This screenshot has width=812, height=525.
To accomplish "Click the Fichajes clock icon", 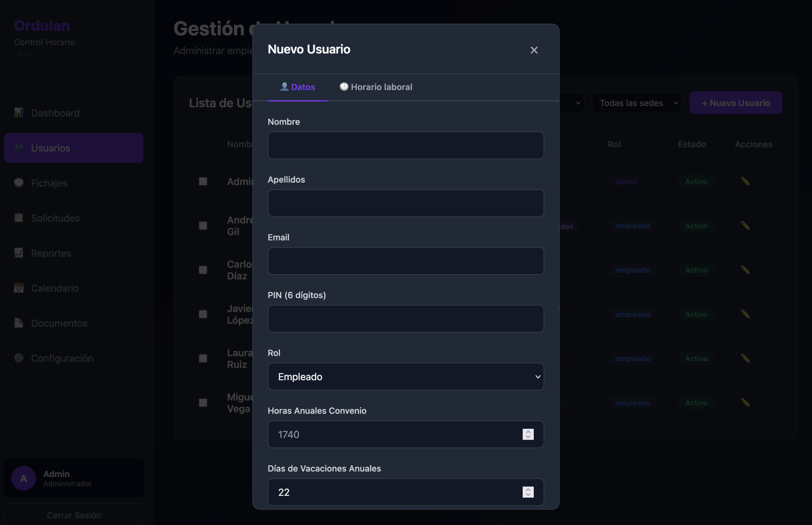I will [x=19, y=183].
